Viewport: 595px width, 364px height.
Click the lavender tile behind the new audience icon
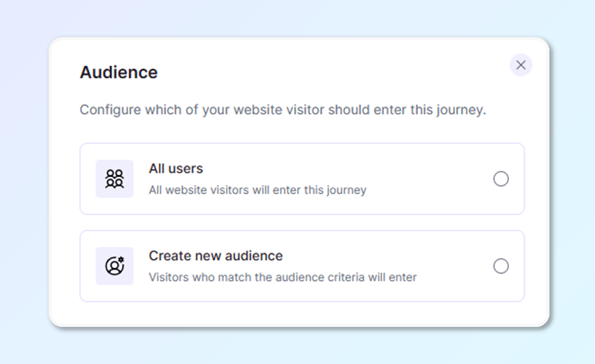point(101,252)
